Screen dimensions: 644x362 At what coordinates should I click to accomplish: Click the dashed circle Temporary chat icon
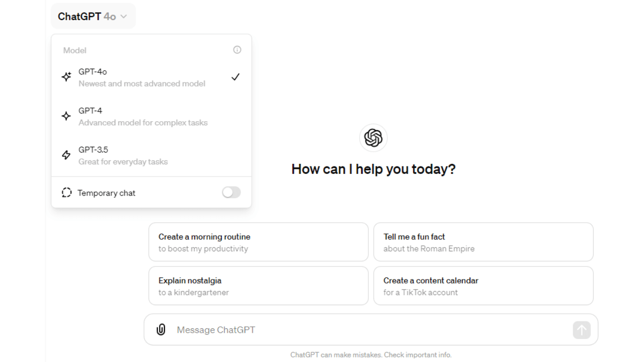(66, 193)
